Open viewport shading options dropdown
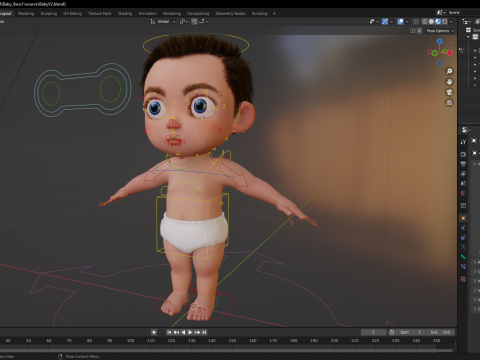This screenshot has height=360, width=480. (451, 22)
